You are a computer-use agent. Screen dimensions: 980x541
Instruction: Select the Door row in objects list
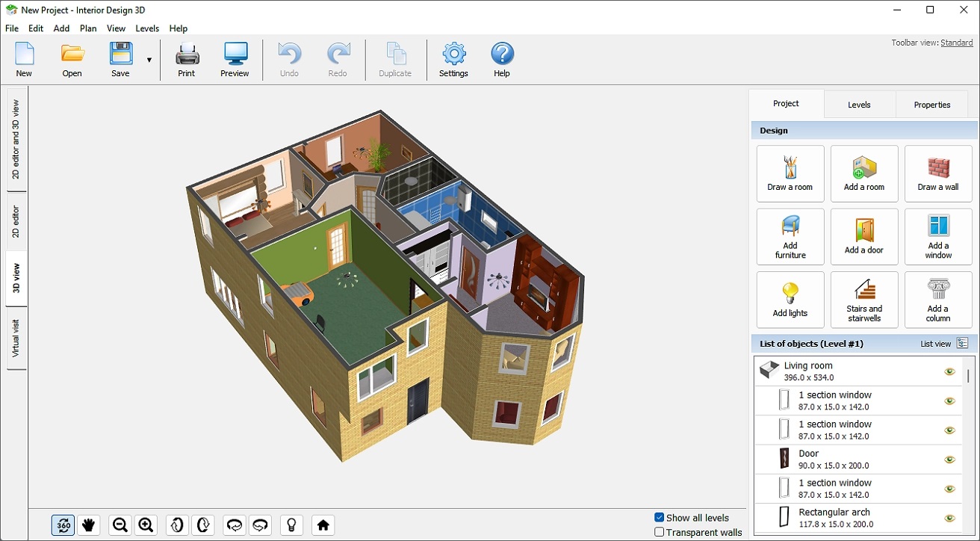[x=857, y=460]
